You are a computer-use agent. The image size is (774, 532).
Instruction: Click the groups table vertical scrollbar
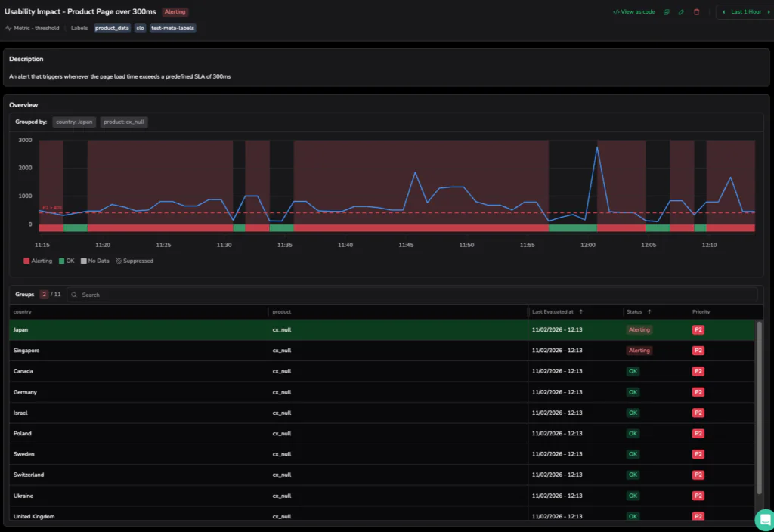click(759, 408)
